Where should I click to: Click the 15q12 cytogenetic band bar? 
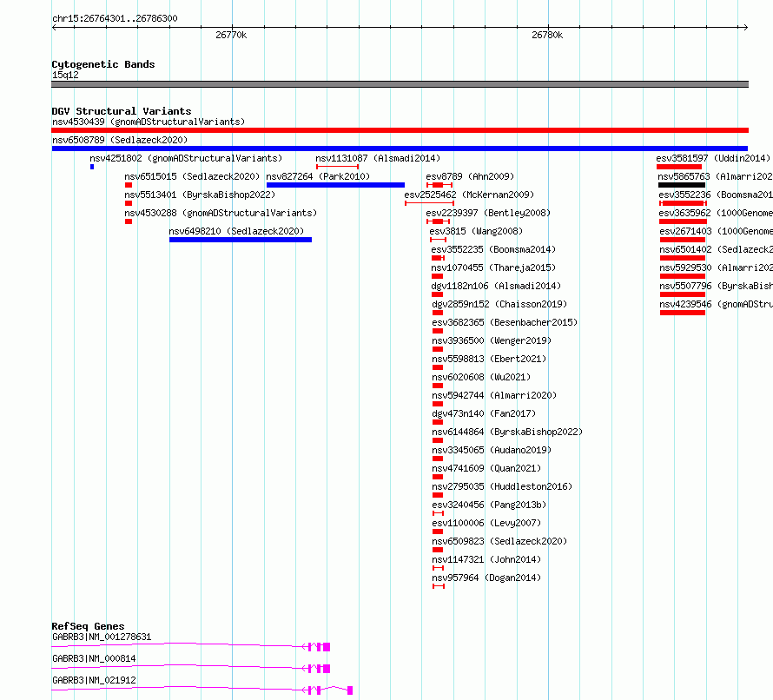[x=400, y=84]
